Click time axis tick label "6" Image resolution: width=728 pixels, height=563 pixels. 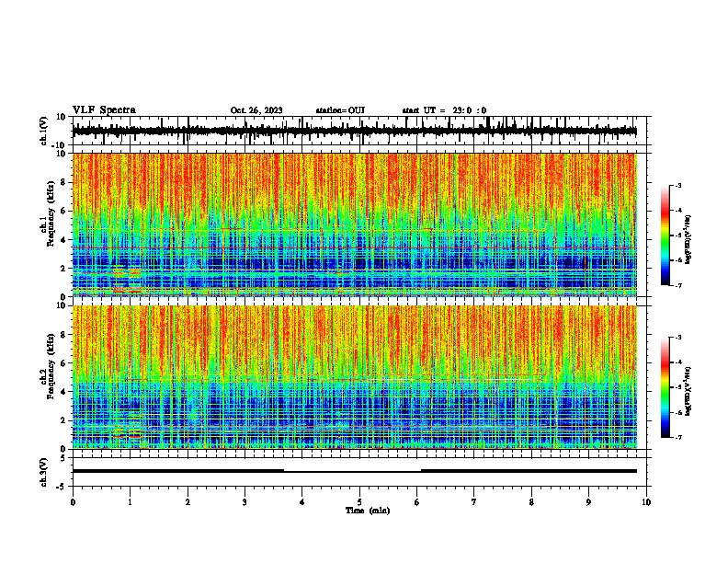[416, 502]
